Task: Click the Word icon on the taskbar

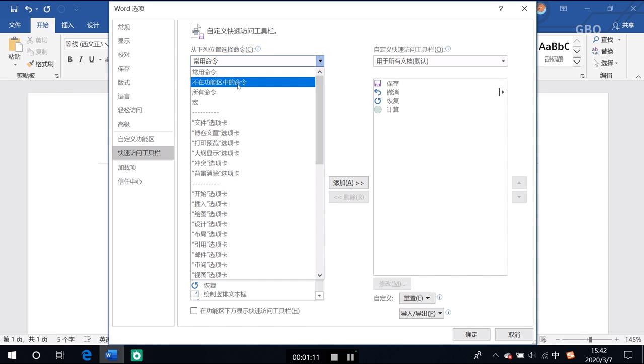Action: click(111, 355)
